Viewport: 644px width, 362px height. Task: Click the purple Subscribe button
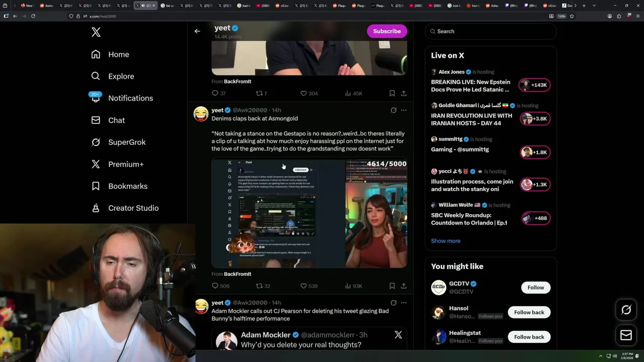coord(387,31)
